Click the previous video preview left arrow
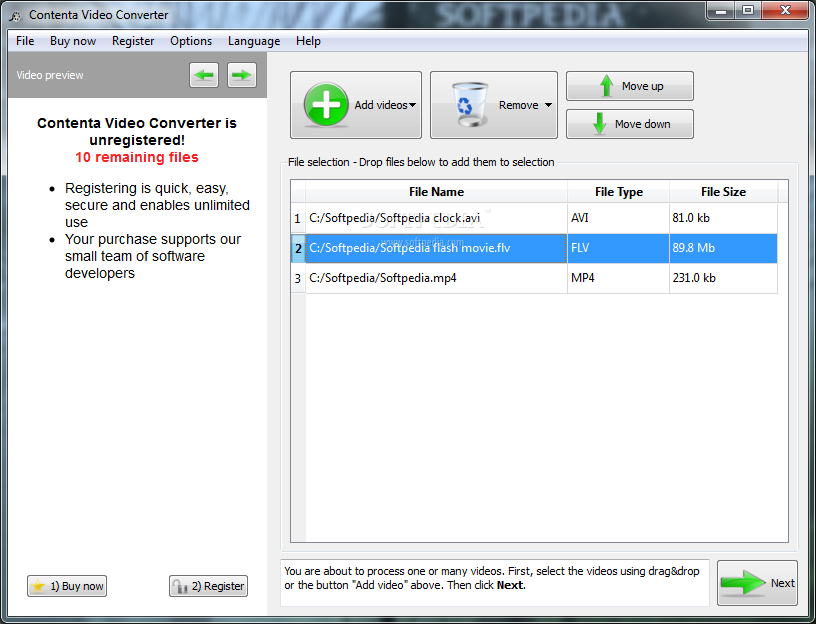Image resolution: width=816 pixels, height=624 pixels. pyautogui.click(x=204, y=75)
